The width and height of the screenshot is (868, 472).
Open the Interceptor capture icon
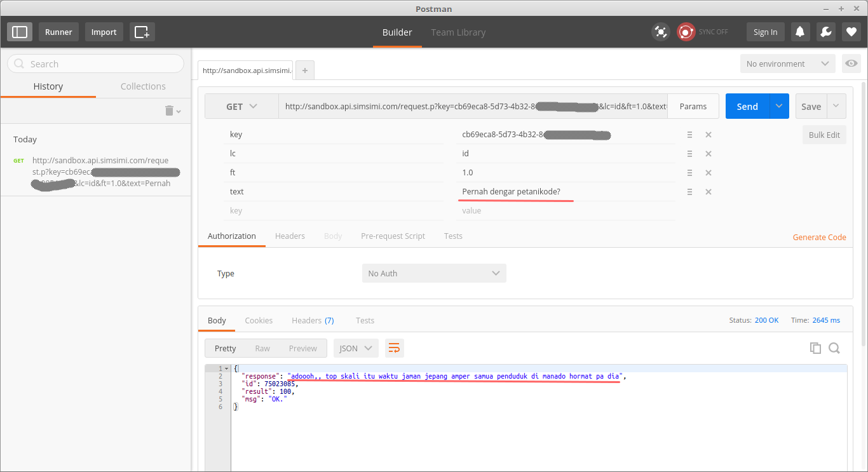click(x=661, y=32)
